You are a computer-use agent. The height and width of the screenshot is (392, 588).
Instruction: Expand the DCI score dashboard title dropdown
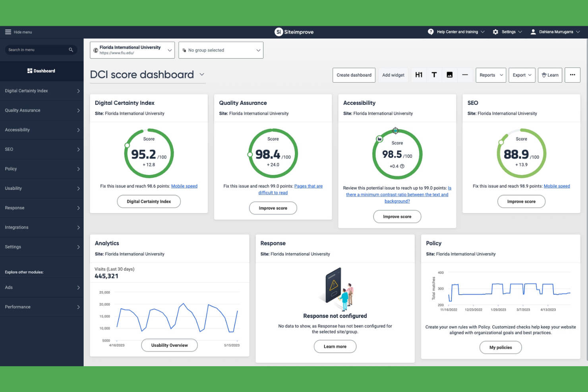pos(202,74)
